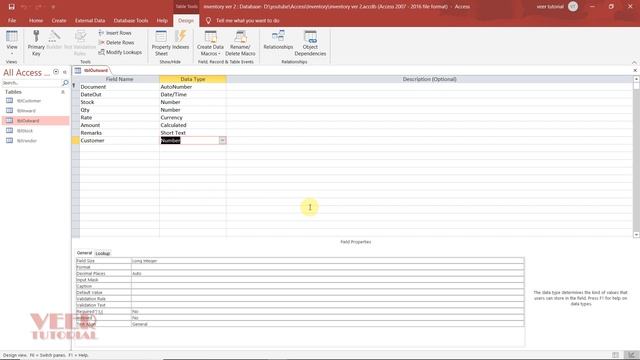Screen dimensions: 640x360
Task: Open tblCustomer table in navigation pane
Action: pyautogui.click(x=29, y=101)
